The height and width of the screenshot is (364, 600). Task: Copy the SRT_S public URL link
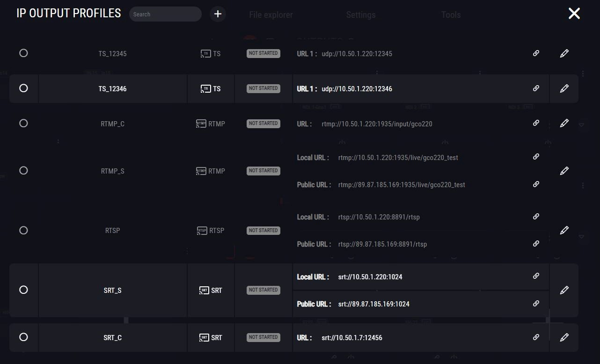click(536, 304)
